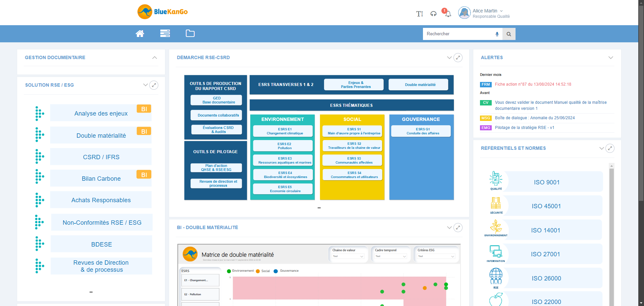The height and width of the screenshot is (306, 644).
Task: Maximize the Référentiels et Normes panel
Action: (610, 148)
